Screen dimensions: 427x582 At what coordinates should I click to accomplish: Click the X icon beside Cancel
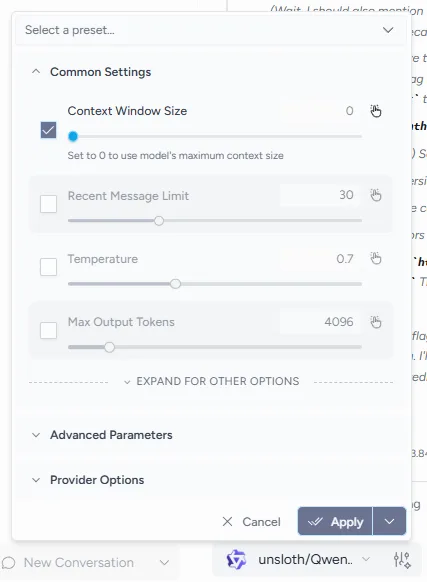(x=227, y=521)
